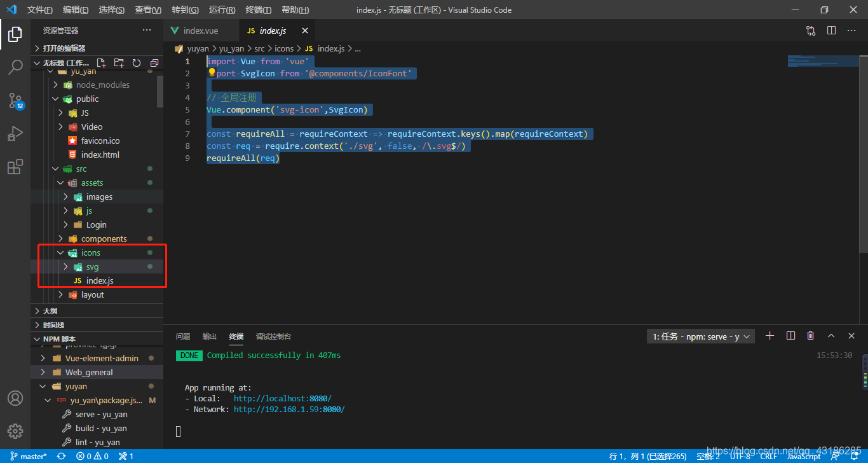Switch to the 输出 output panel tab
Screen dimensions: 868x463
(x=209, y=336)
